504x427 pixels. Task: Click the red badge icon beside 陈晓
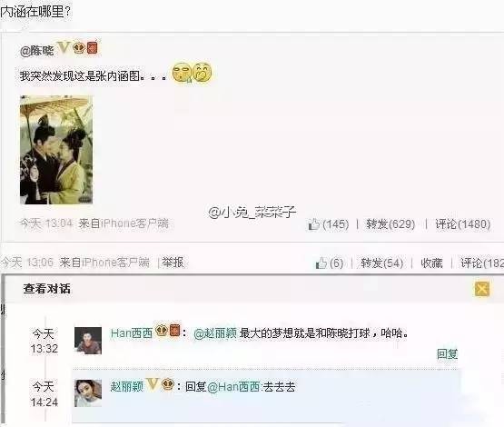coord(92,48)
